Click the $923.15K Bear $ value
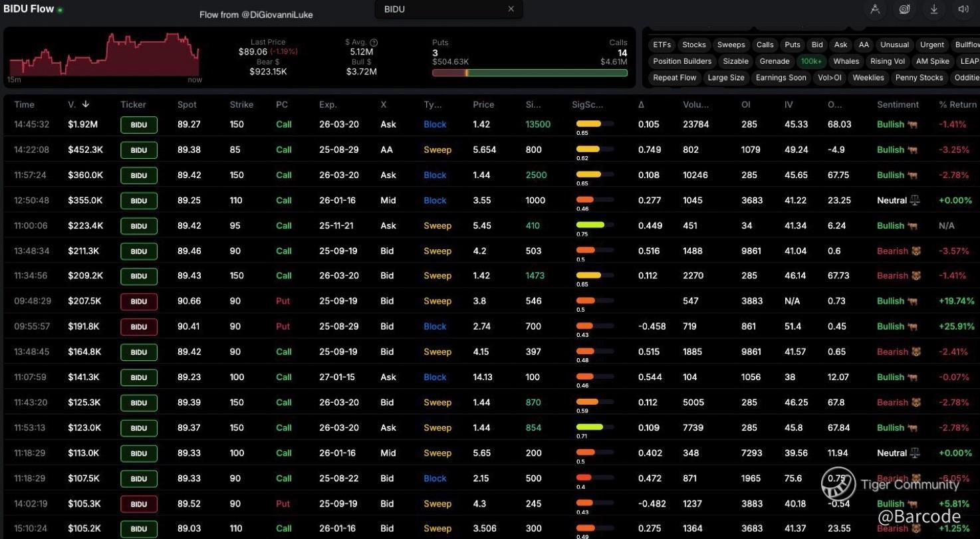The height and width of the screenshot is (539, 980). 268,71
